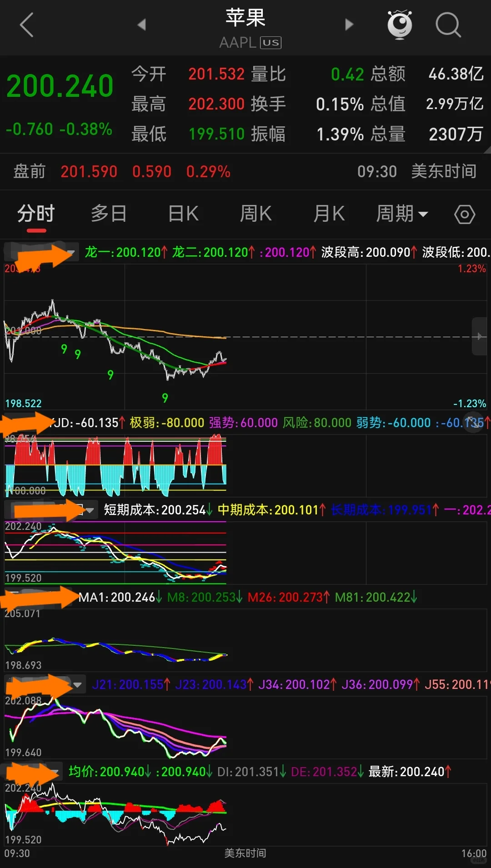The height and width of the screenshot is (868, 491).
Task: Open indicator dropdown arrow beside 龙一
Action: click(x=71, y=252)
